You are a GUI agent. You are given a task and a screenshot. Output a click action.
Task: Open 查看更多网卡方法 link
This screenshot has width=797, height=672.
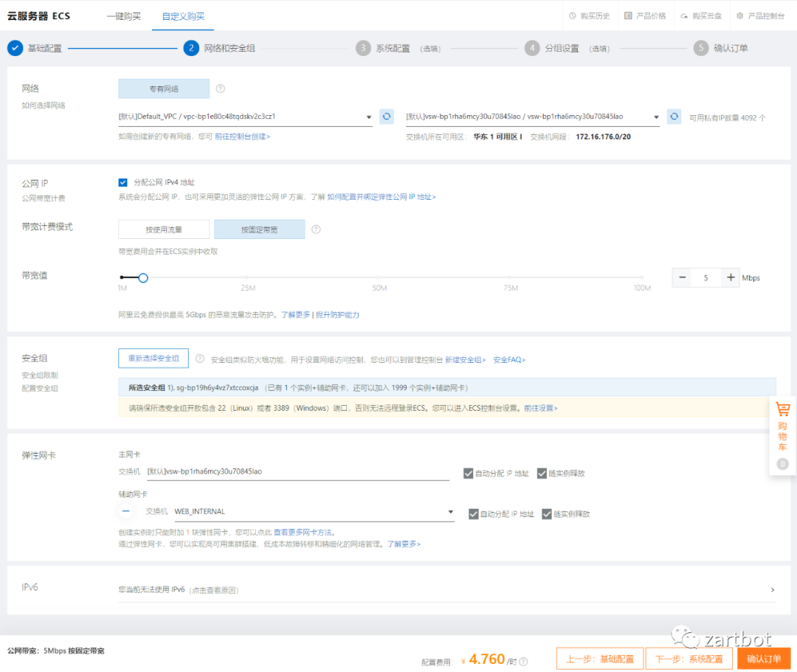[x=303, y=533]
